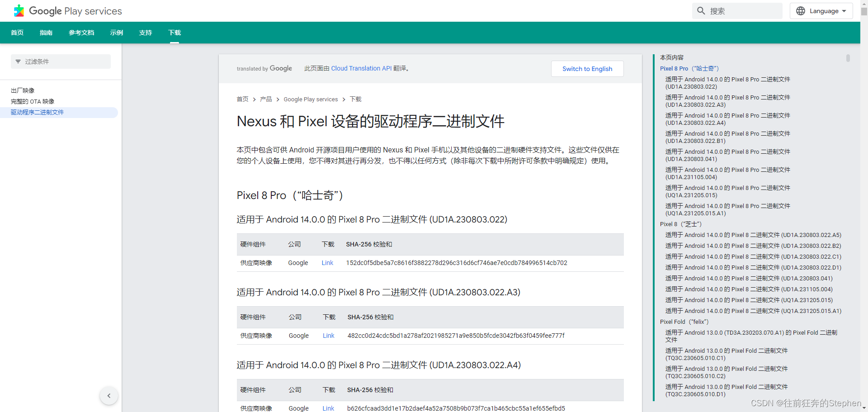
Task: Jump to Pixel 8 Pro (UD1A.230803.022.A3) TOC entry
Action: pos(728,101)
